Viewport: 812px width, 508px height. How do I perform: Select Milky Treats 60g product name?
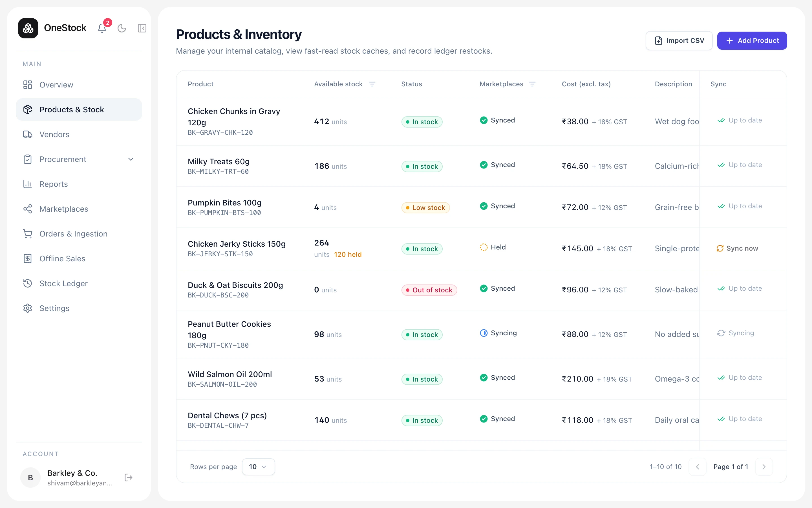(x=219, y=162)
